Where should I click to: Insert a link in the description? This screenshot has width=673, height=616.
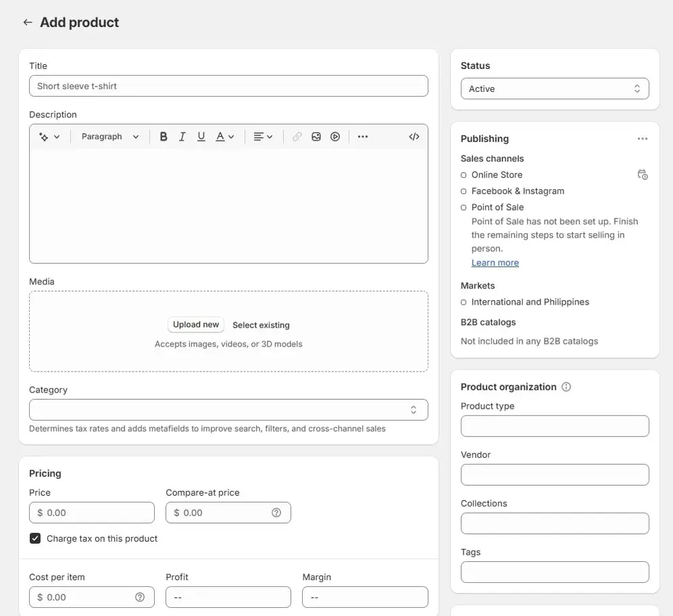tap(297, 136)
